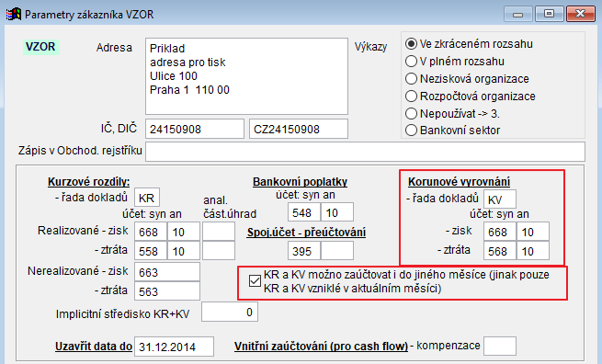Click 'Implicitní středisko KR+KV' field

pyautogui.click(x=230, y=312)
